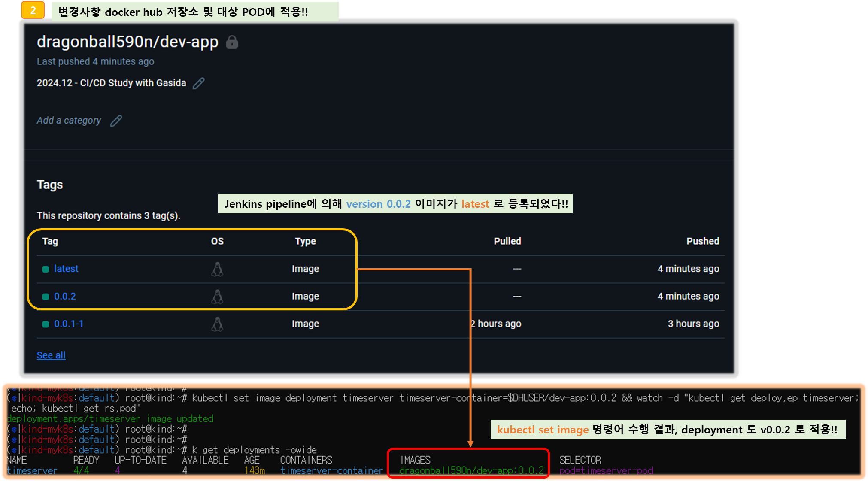Click the Add a category text
This screenshot has width=868, height=482.
(69, 121)
